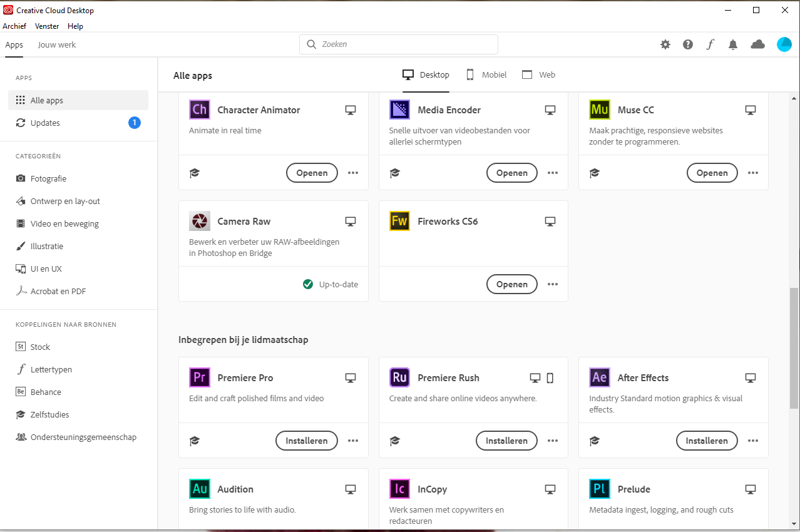Image resolution: width=800 pixels, height=532 pixels.
Task: Open the help question mark icon
Action: click(x=688, y=44)
